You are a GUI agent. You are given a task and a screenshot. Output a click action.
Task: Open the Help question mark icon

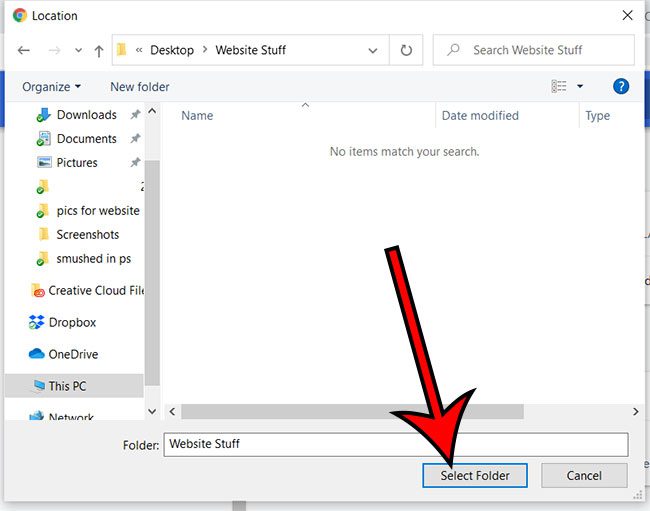pyautogui.click(x=621, y=87)
